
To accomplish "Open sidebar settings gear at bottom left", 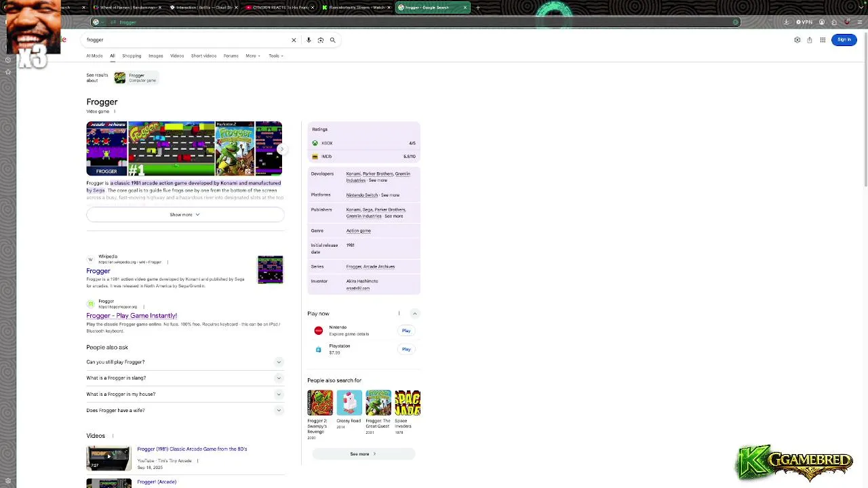I will click(x=8, y=481).
